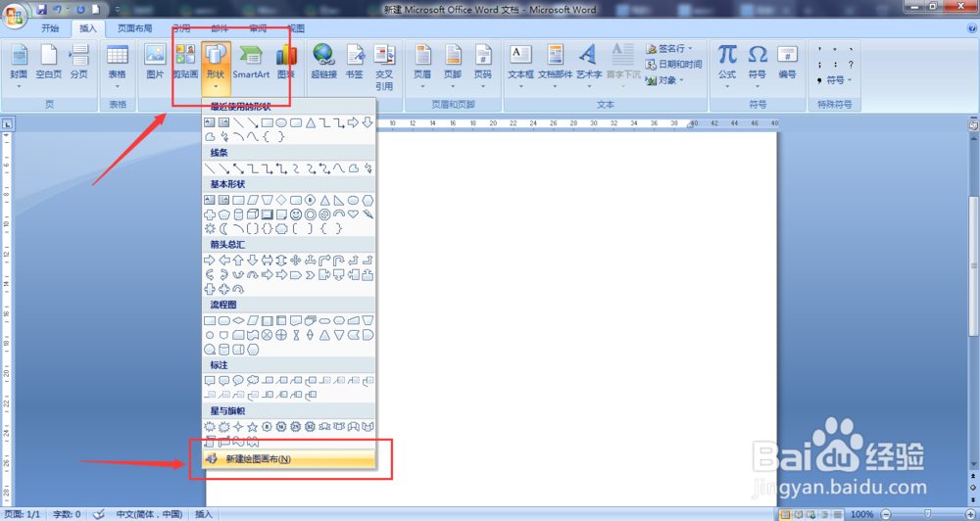Select the smiley face in Basic Shapes

pos(296,214)
